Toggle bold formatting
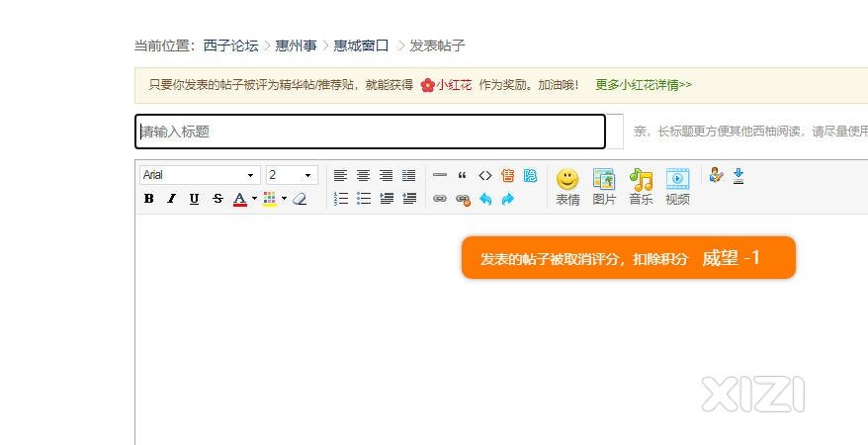Screen dimensions: 868x445 [149, 198]
